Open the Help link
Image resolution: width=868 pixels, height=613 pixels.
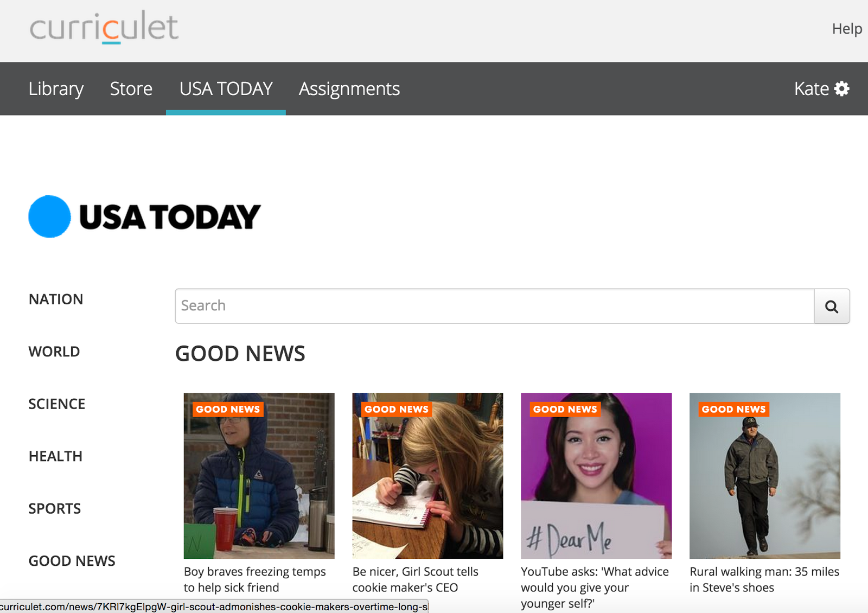847,29
